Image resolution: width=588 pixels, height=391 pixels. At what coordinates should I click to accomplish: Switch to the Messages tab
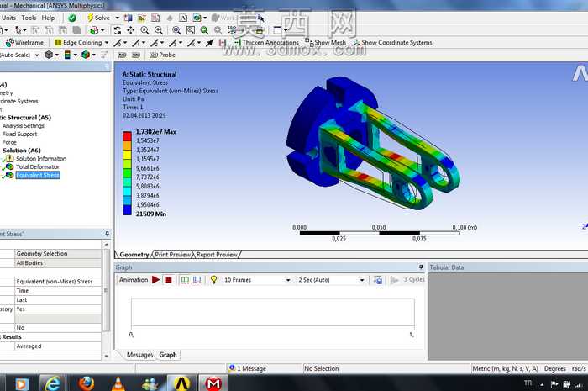139,355
